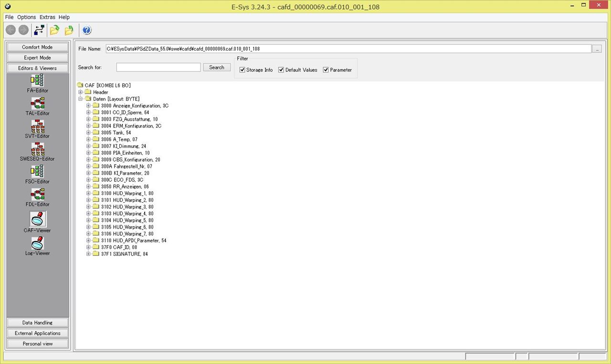The height and width of the screenshot is (364, 611).
Task: Expand the Header tree node
Action: [x=81, y=92]
